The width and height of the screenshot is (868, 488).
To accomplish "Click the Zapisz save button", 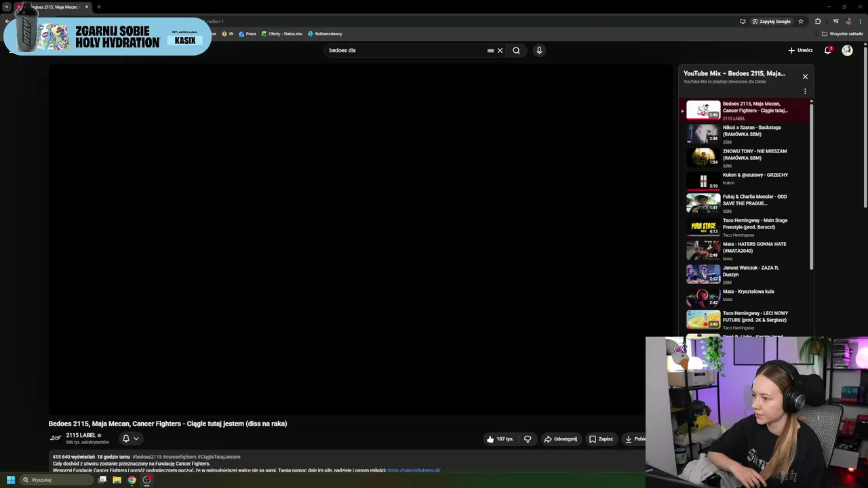I will pos(601,439).
